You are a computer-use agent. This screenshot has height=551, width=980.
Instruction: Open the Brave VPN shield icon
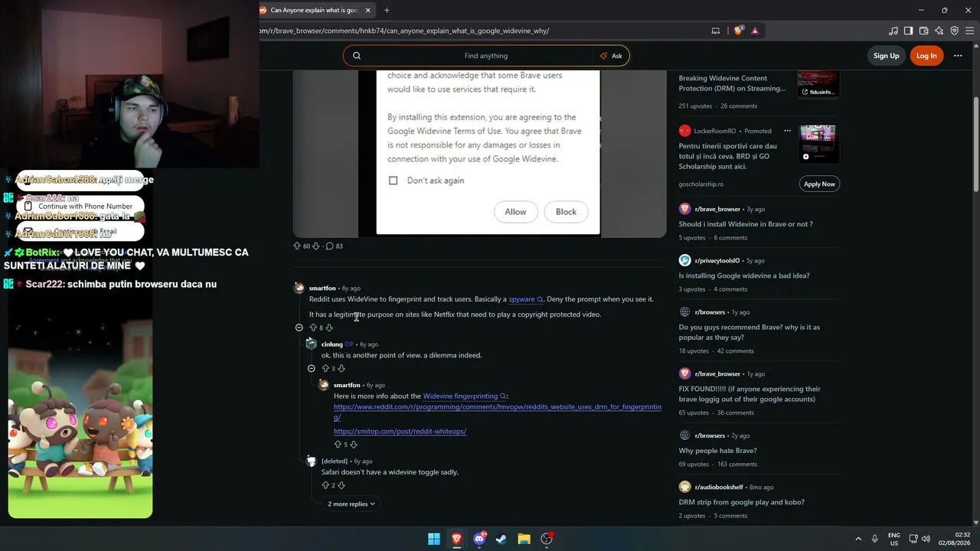tap(955, 31)
